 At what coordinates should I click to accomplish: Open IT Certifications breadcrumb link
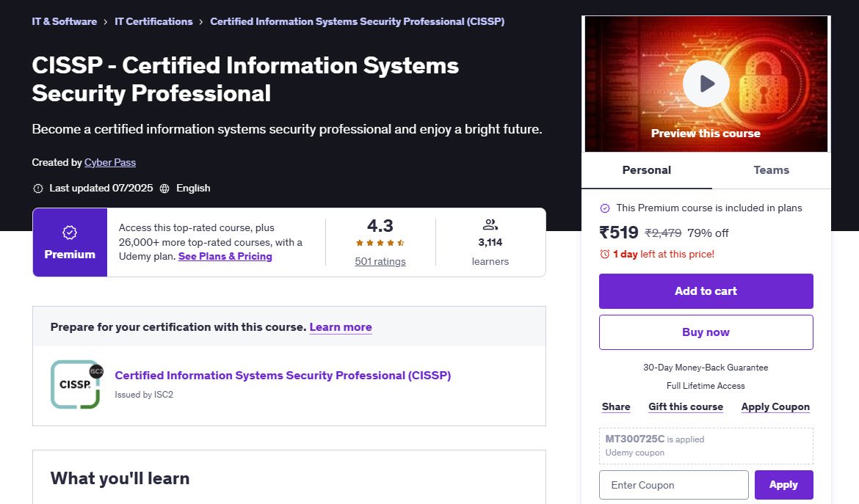(153, 21)
